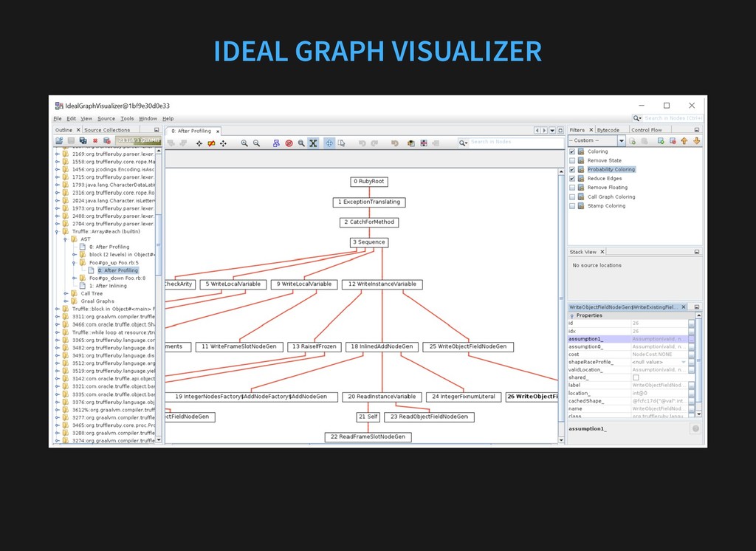The width and height of the screenshot is (756, 551).
Task: Open the Custom filter profile dropdown
Action: 622,141
